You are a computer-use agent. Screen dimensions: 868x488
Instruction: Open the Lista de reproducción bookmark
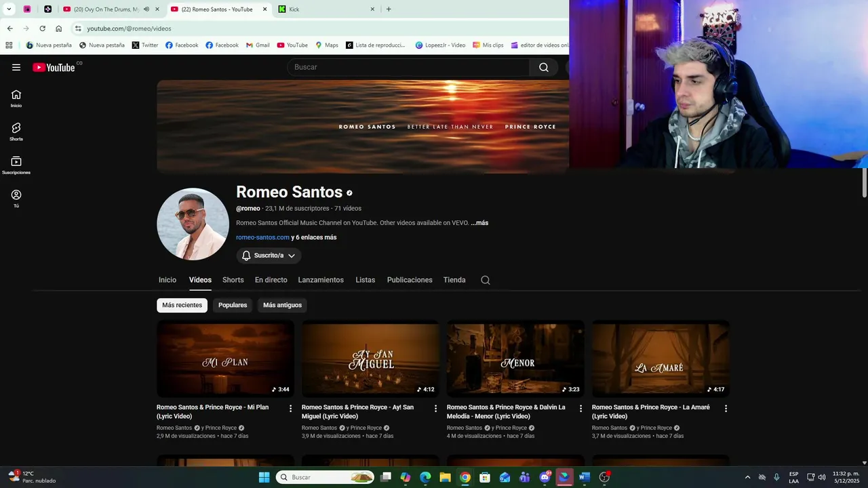tap(376, 45)
